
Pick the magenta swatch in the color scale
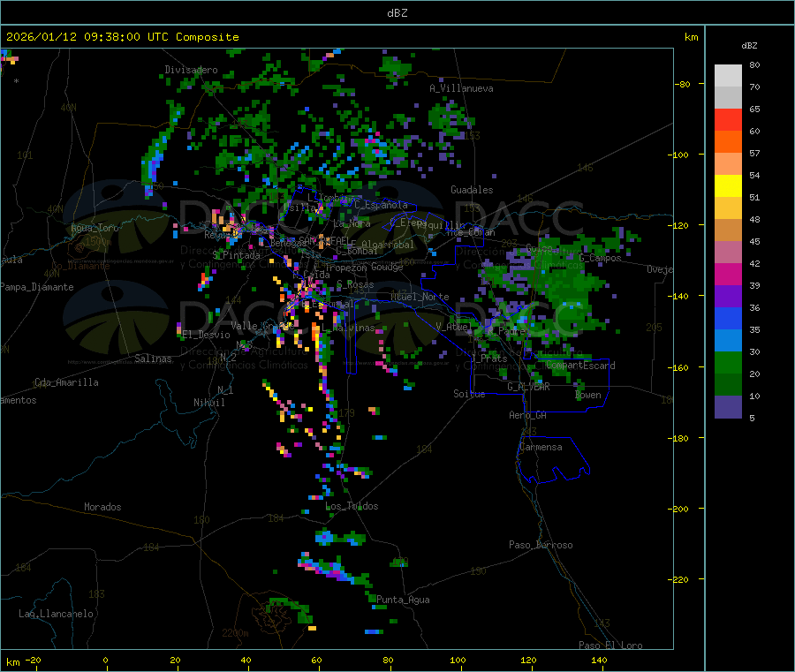(728, 274)
